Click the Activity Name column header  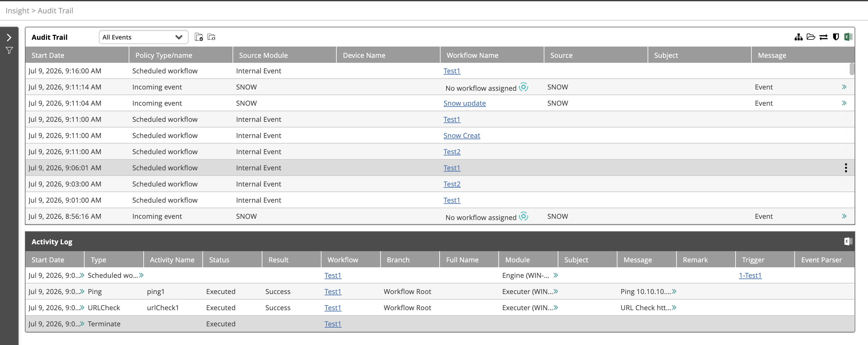(x=173, y=260)
